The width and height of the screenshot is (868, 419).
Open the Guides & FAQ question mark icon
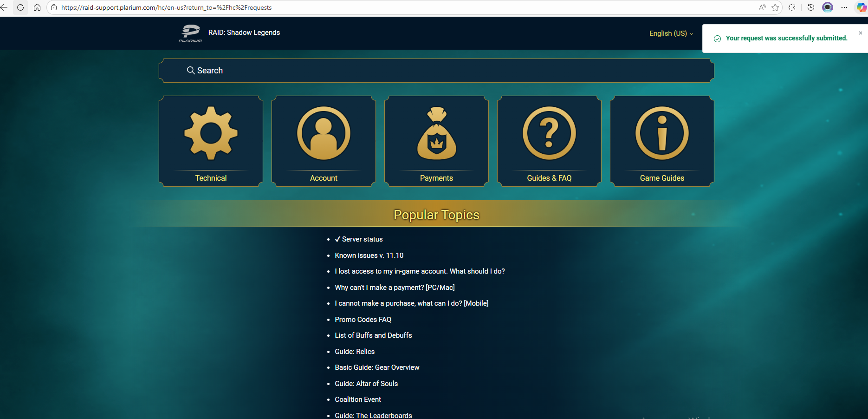click(x=549, y=134)
